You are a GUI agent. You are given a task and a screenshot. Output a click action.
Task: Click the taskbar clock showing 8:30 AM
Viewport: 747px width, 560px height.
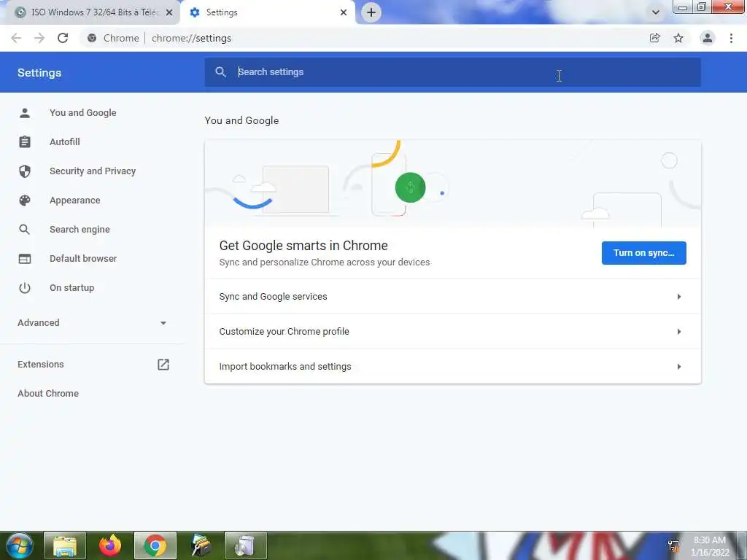pyautogui.click(x=709, y=546)
